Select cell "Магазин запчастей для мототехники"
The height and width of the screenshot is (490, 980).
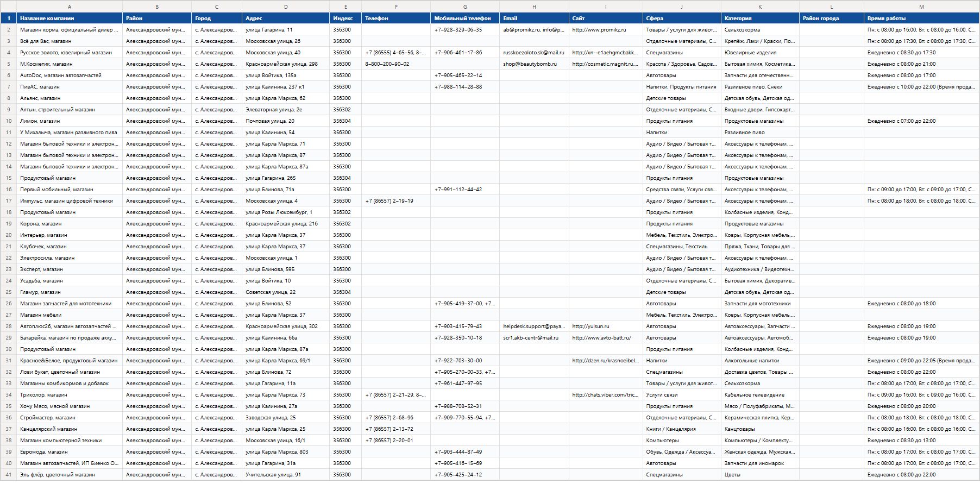[x=70, y=304]
